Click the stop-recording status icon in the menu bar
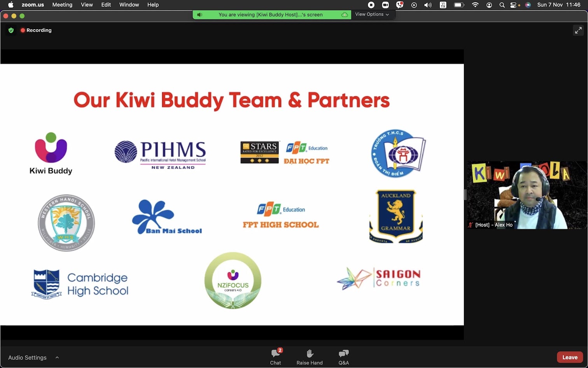 pos(371,5)
